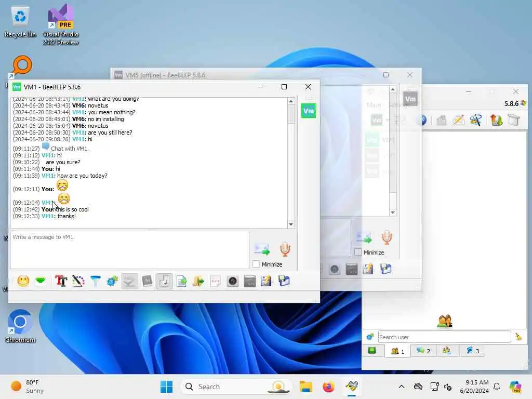
Task: Click the microphone icon in VM5 window
Action: (x=387, y=237)
